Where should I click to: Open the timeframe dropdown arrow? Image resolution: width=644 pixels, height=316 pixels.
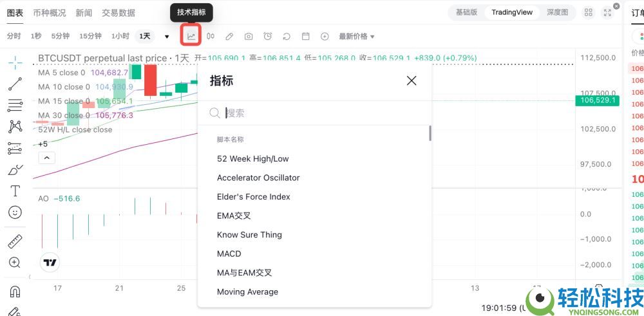coord(167,37)
